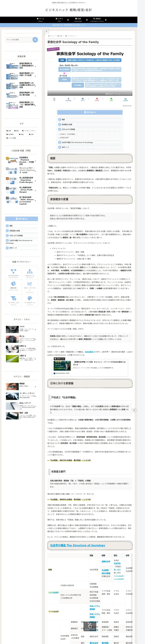Open the 統計的調査 link in the table
The image size is (145, 644).
click(106, 573)
